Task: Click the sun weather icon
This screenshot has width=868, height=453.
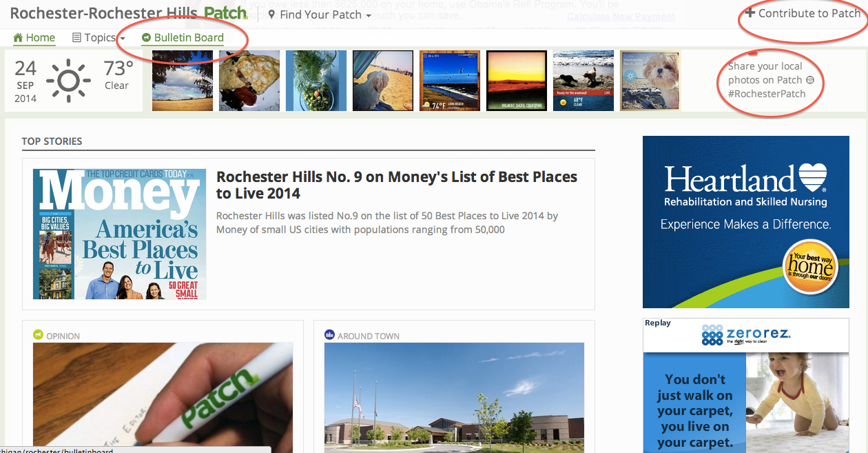Action: click(x=68, y=81)
